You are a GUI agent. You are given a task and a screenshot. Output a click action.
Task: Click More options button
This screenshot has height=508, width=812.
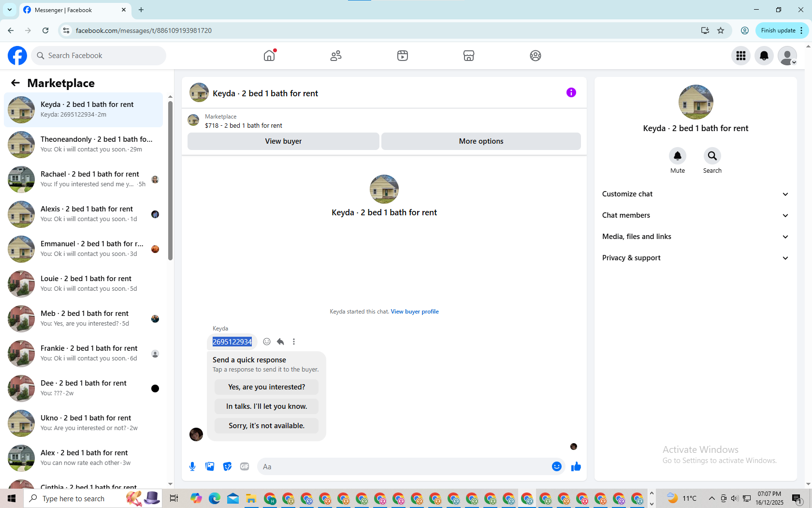481,141
